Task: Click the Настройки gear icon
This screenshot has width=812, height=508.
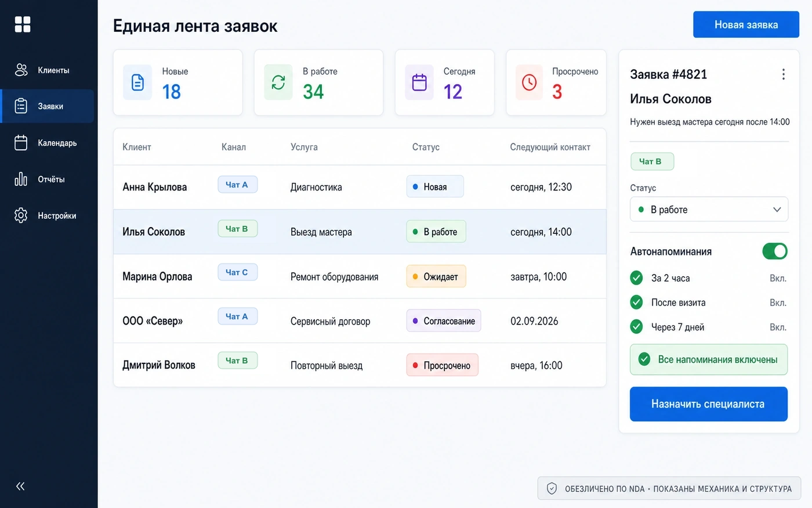Action: click(21, 215)
